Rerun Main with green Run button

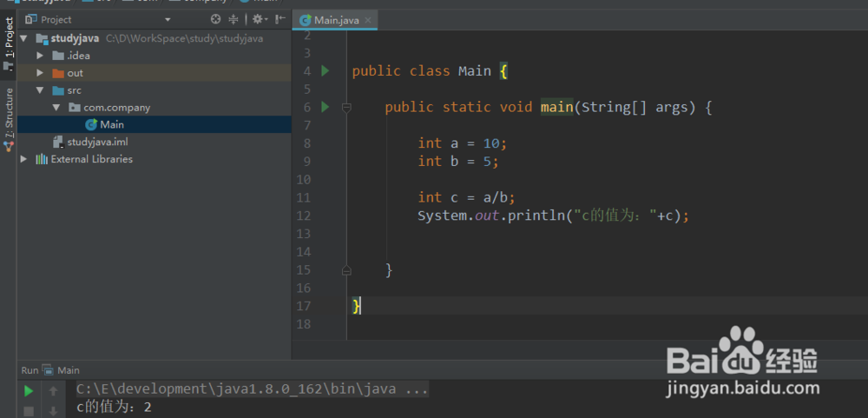(x=29, y=391)
